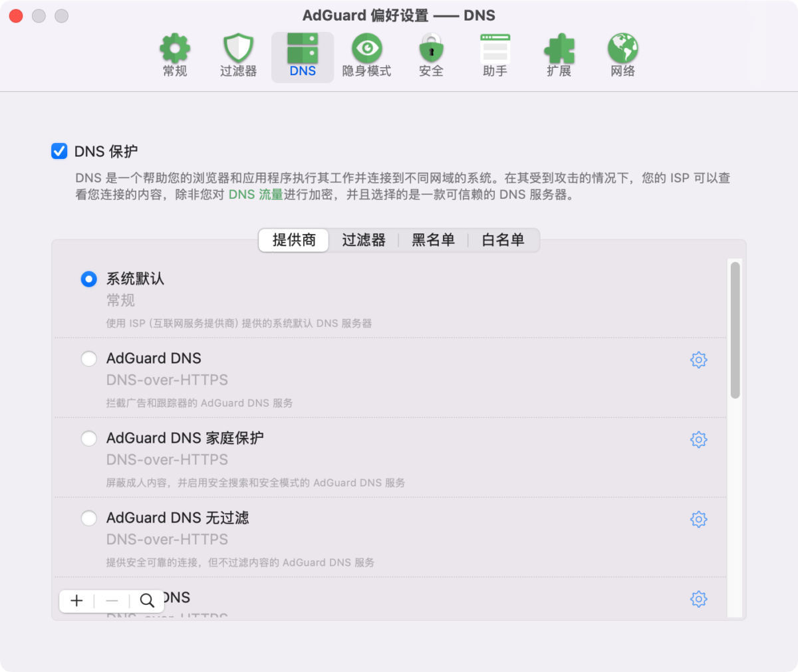Image resolution: width=798 pixels, height=672 pixels.
Task: Follow the green DNS 流量 link
Action: 256,195
